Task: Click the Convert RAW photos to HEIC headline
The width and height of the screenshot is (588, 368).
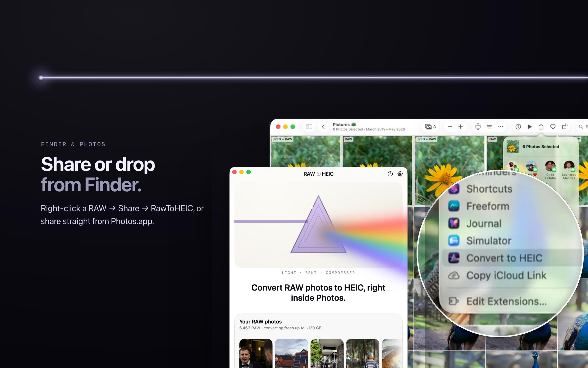Action: (318, 293)
